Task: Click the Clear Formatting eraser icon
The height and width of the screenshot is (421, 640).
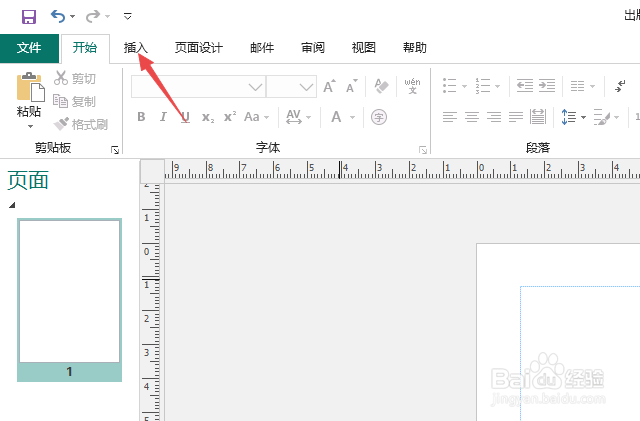Action: pos(381,86)
